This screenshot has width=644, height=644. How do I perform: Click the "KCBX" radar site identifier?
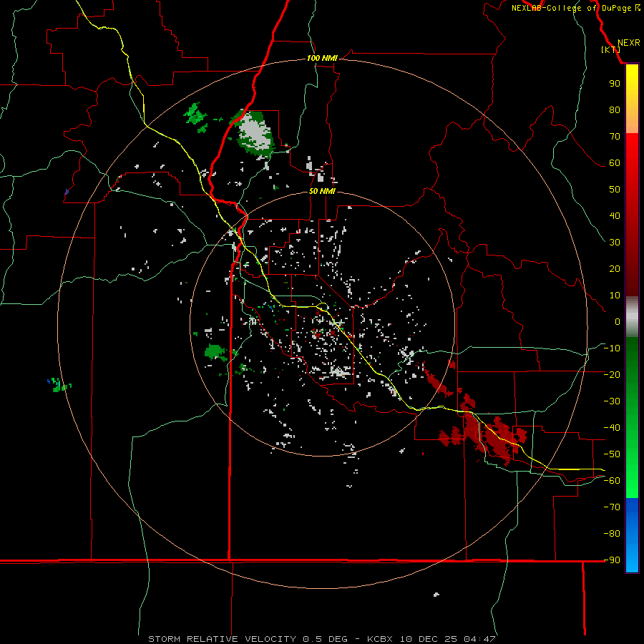pyautogui.click(x=380, y=639)
